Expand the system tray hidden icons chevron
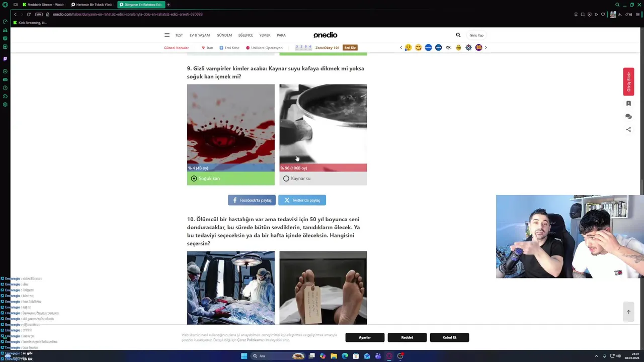Image resolution: width=644 pixels, height=362 pixels. tap(596, 356)
